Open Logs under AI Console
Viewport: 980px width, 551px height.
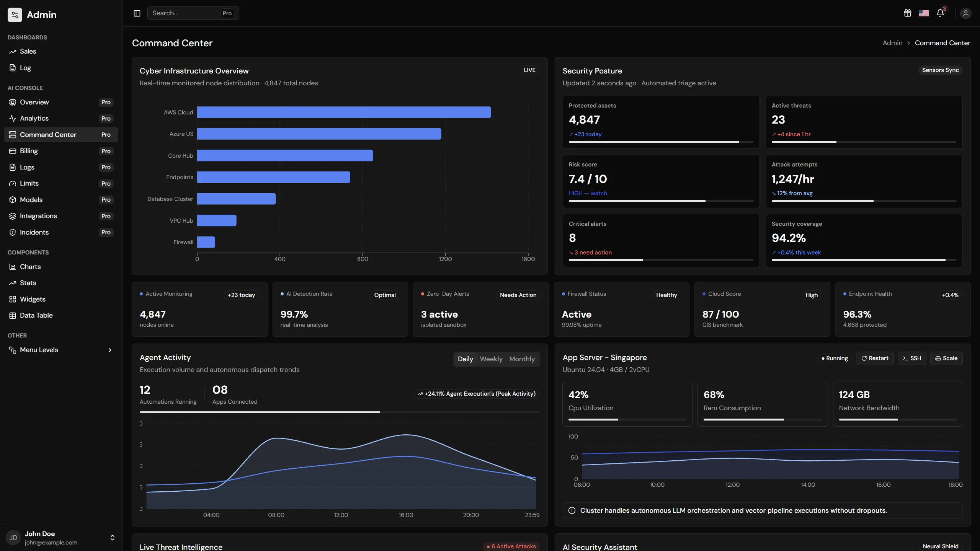coord(61,167)
